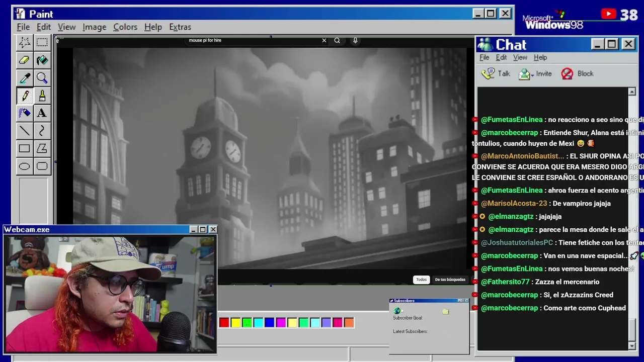644x362 pixels.
Task: Close the Webcam.exe window
Action: pos(213,229)
